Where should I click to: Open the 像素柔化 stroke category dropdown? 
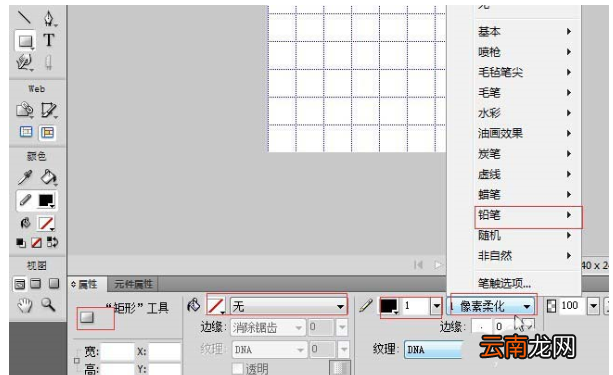(x=492, y=306)
